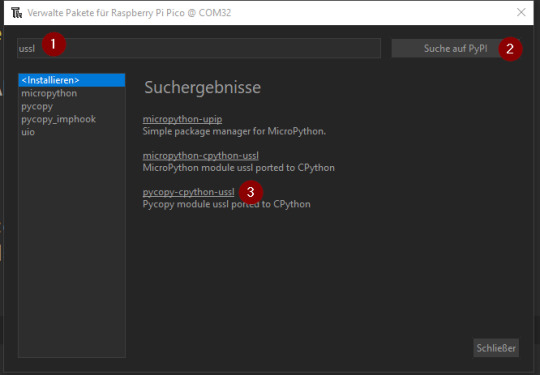Click the Simple package manager for MicroPython description
The width and height of the screenshot is (540, 375).
234,131
